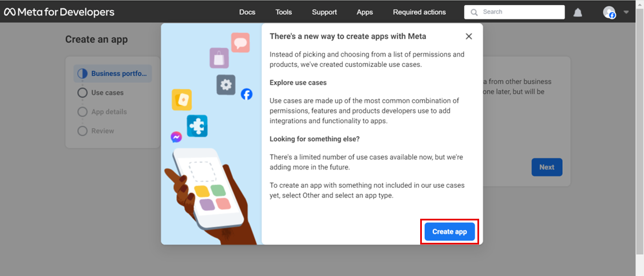Click the chat bubble icon in illustration
The image size is (644, 276).
coord(240,42)
